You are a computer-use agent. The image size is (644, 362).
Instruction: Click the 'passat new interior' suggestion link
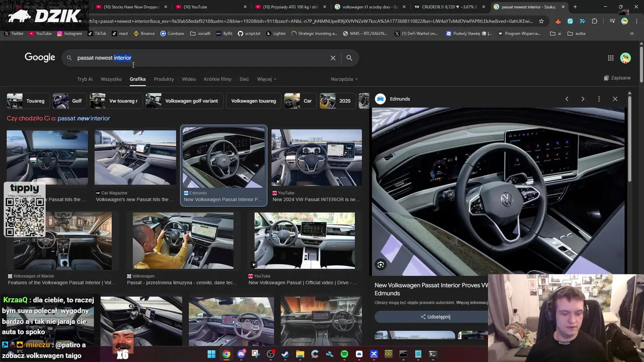coord(84,118)
